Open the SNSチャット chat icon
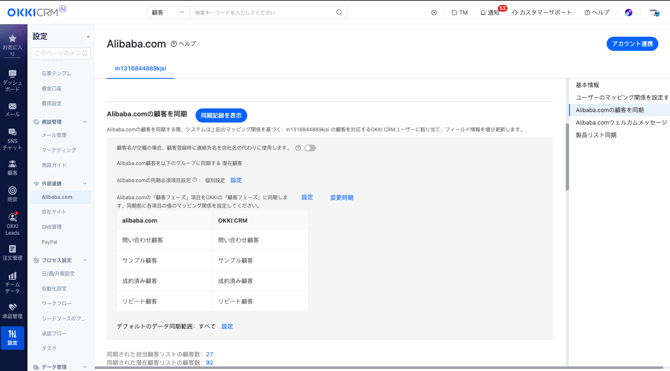 coord(12,132)
